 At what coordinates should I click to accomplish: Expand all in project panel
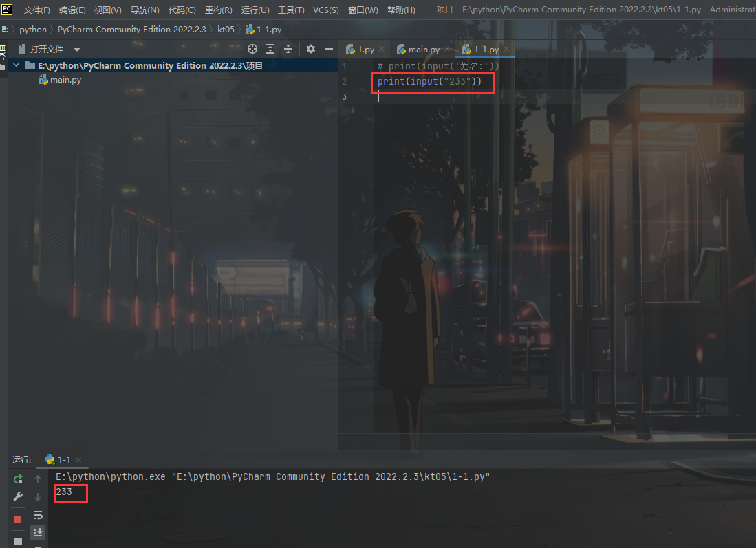tap(270, 49)
